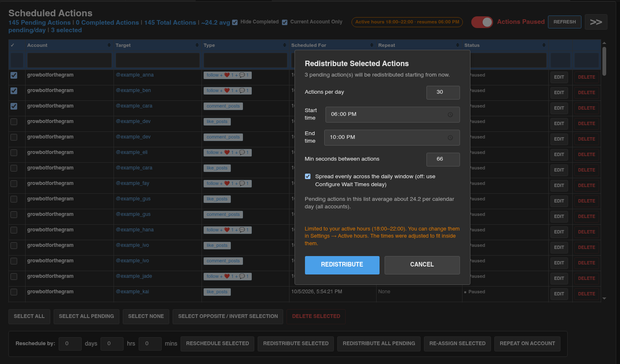Delete the @example_anna row
This screenshot has height=364, width=620.
586,77
